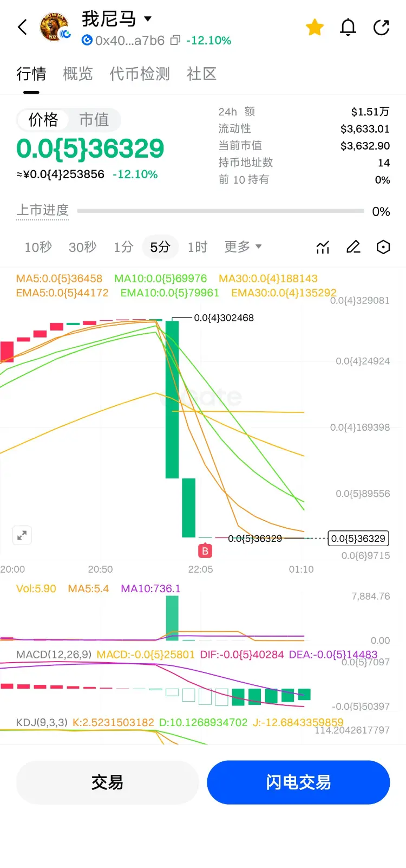This screenshot has width=406, height=868.
Task: Select the 5分 interval
Action: [160, 247]
